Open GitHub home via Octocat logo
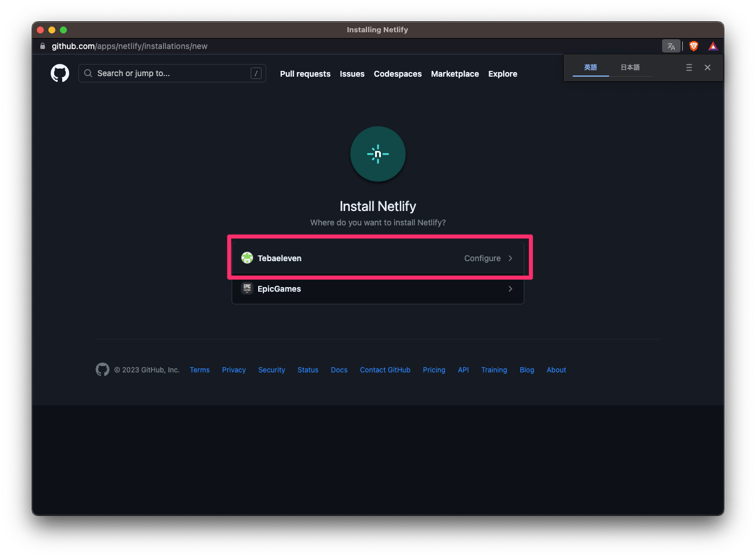 tap(60, 73)
